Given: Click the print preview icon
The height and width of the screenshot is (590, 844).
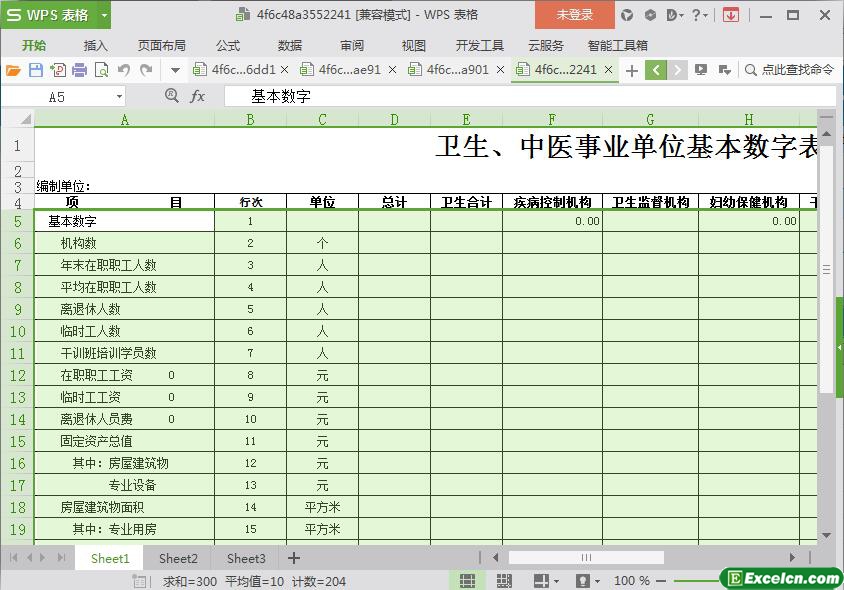Looking at the screenshot, I should (102, 70).
